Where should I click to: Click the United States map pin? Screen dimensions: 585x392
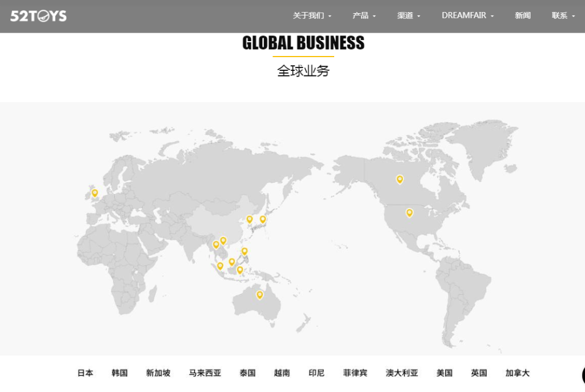point(409,213)
